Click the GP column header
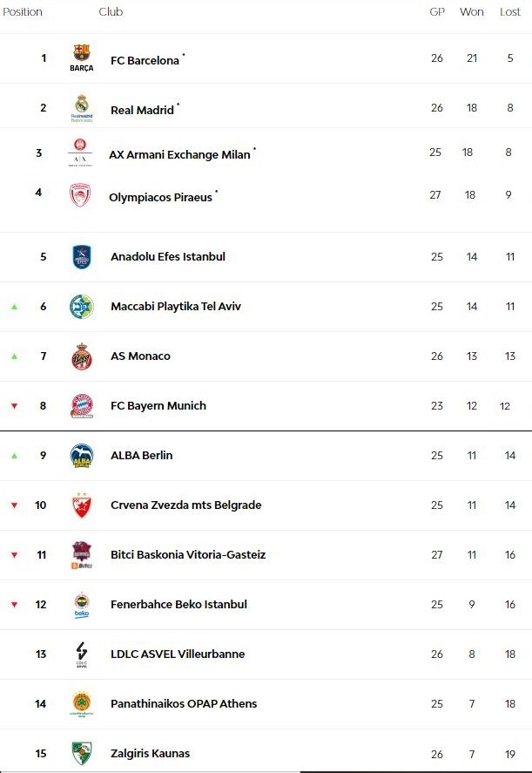 click(x=437, y=12)
